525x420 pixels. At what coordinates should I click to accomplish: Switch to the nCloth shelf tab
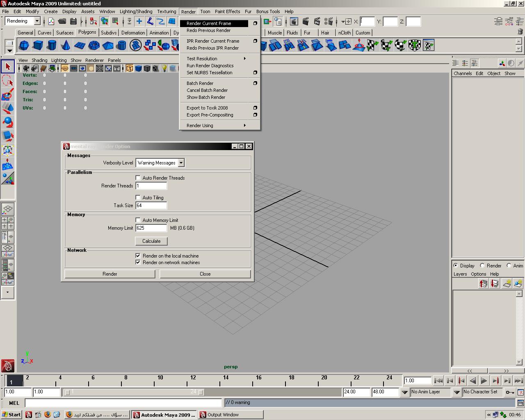(x=345, y=33)
